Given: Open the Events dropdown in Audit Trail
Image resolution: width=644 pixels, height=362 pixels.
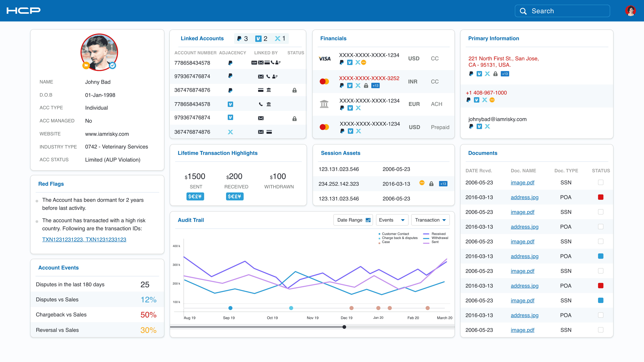Looking at the screenshot, I should pyautogui.click(x=392, y=220).
